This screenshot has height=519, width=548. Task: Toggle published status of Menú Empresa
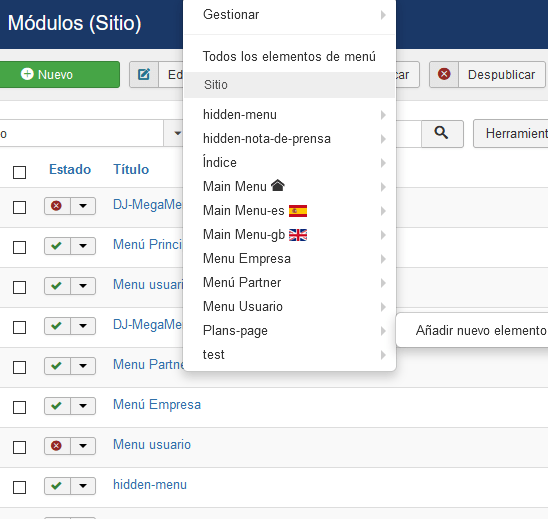pyautogui.click(x=57, y=406)
